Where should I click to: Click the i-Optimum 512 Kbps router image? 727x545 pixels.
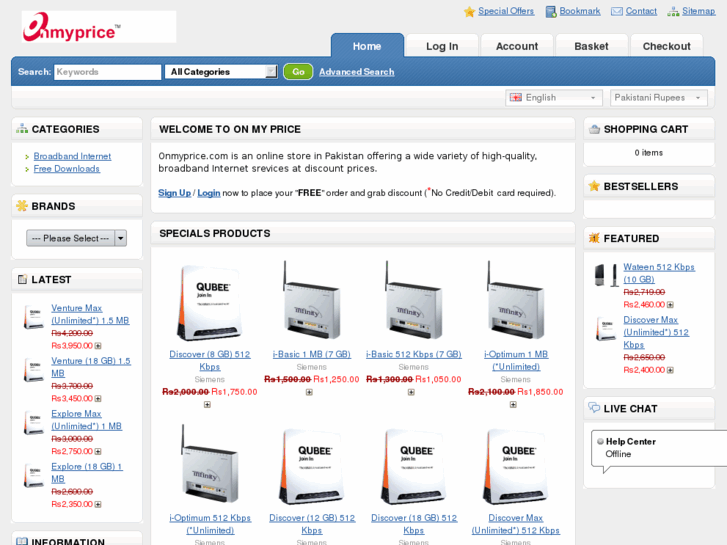coord(210,464)
